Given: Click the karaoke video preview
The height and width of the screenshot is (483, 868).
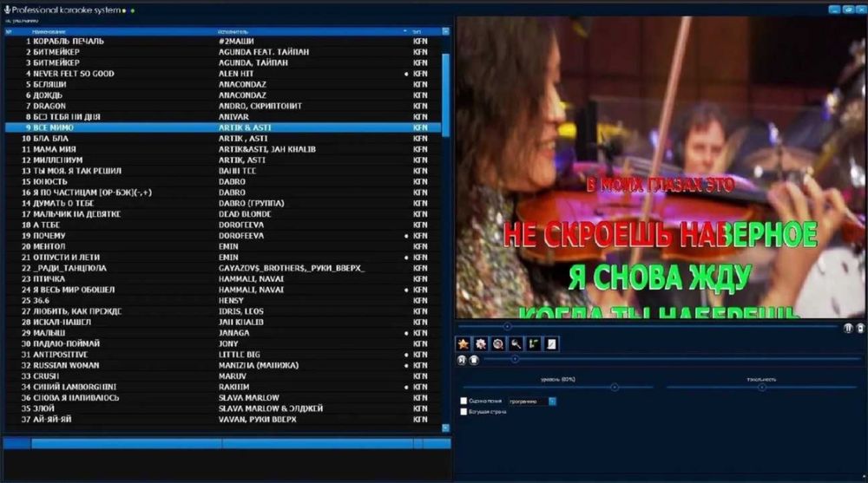Looking at the screenshot, I should point(661,167).
